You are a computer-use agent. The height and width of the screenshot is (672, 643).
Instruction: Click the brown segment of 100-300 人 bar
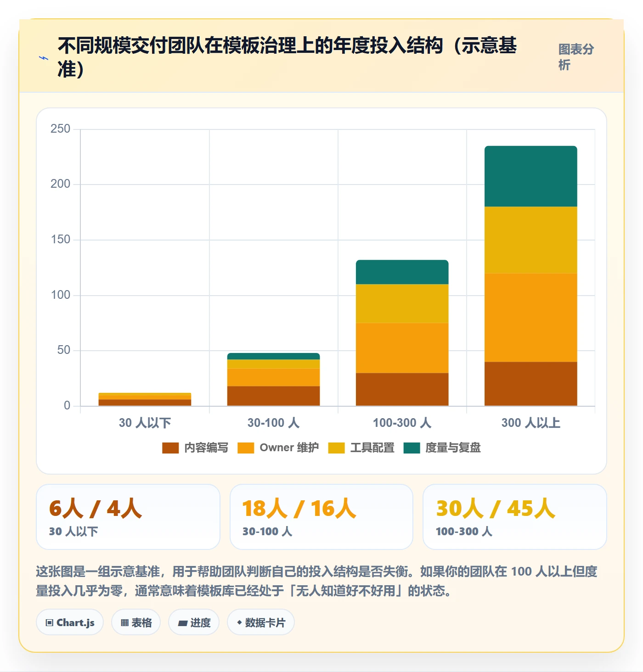click(x=402, y=389)
